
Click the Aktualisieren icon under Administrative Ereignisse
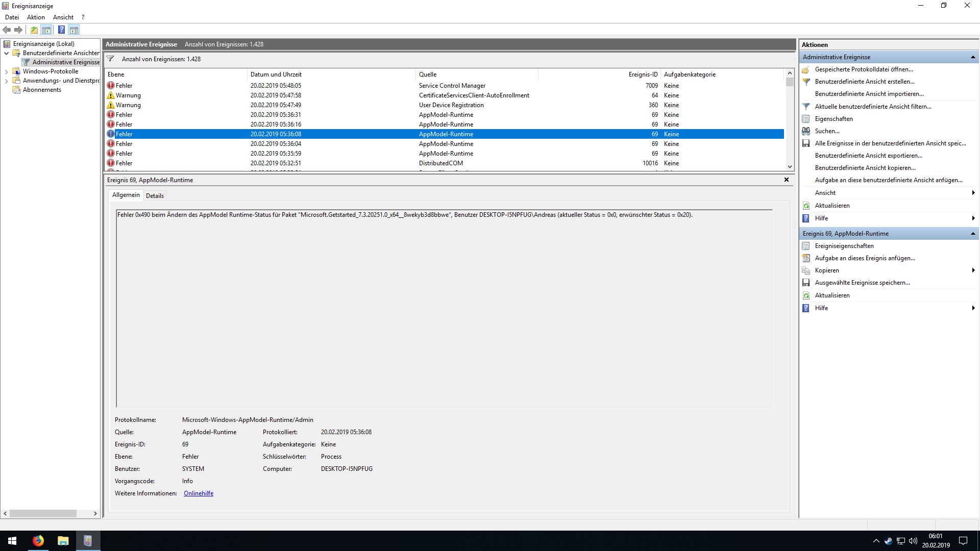[x=806, y=206]
